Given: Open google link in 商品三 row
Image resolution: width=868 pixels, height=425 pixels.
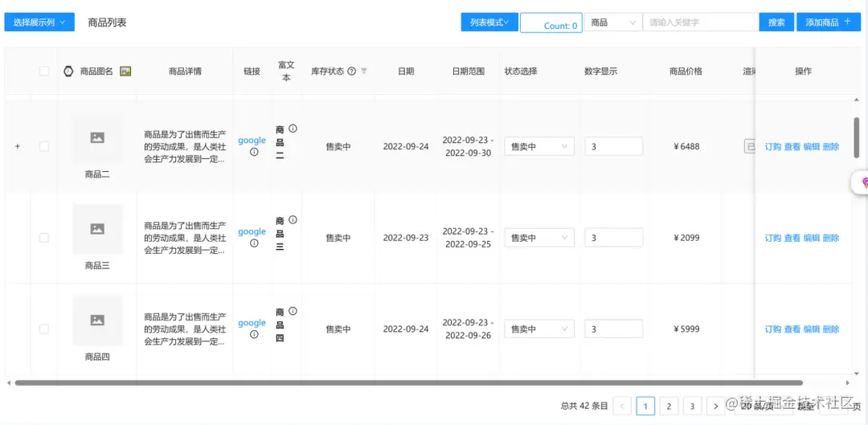Looking at the screenshot, I should click(x=252, y=232).
